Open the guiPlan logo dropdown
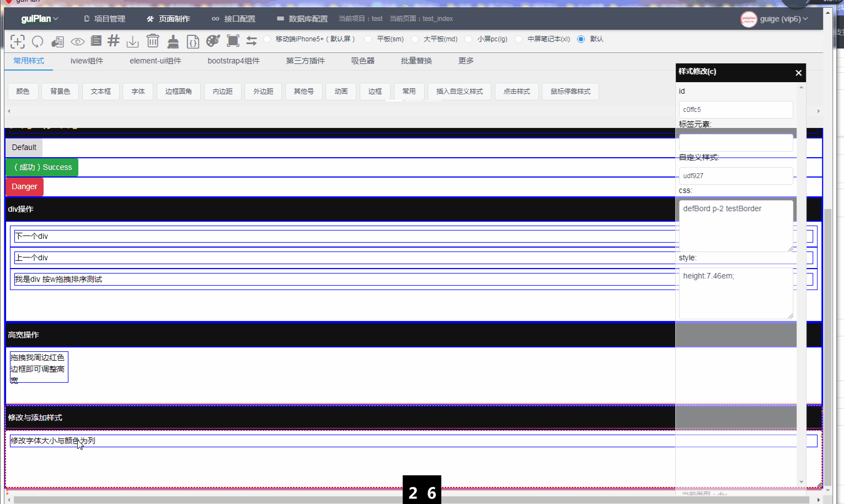Image resolution: width=844 pixels, height=504 pixels. (x=40, y=19)
